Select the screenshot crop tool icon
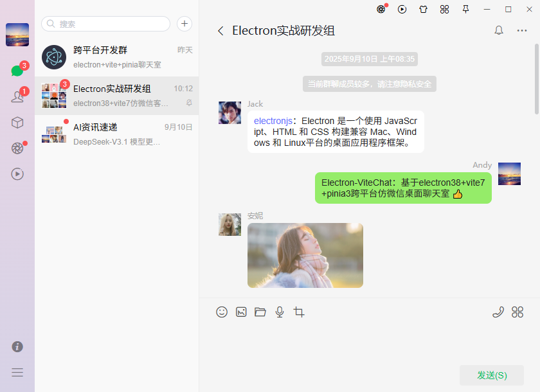 298,312
